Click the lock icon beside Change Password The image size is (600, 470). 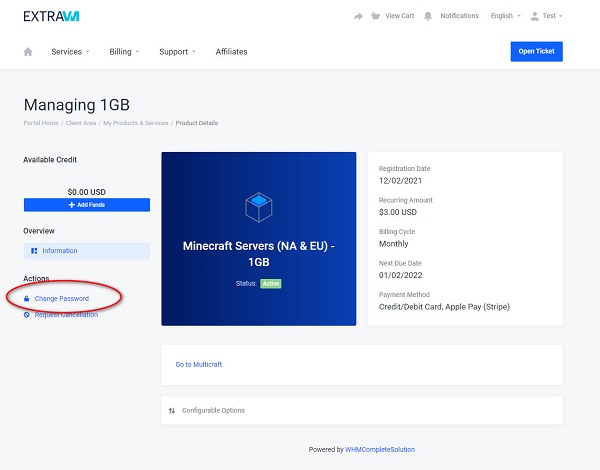[26, 299]
